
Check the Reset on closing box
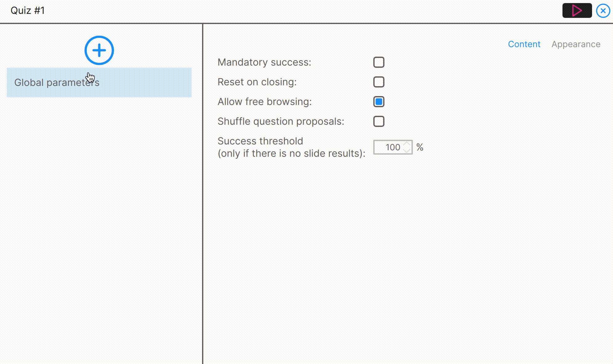pos(379,82)
